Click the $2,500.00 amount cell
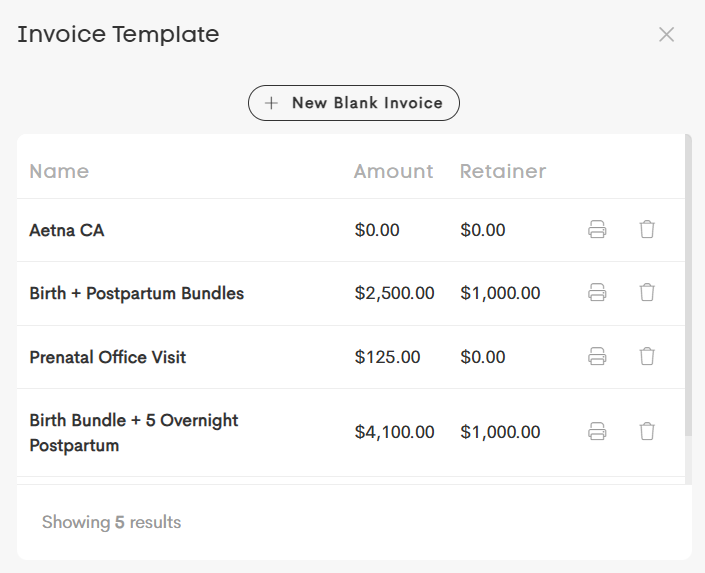This screenshot has height=573, width=705. click(394, 293)
